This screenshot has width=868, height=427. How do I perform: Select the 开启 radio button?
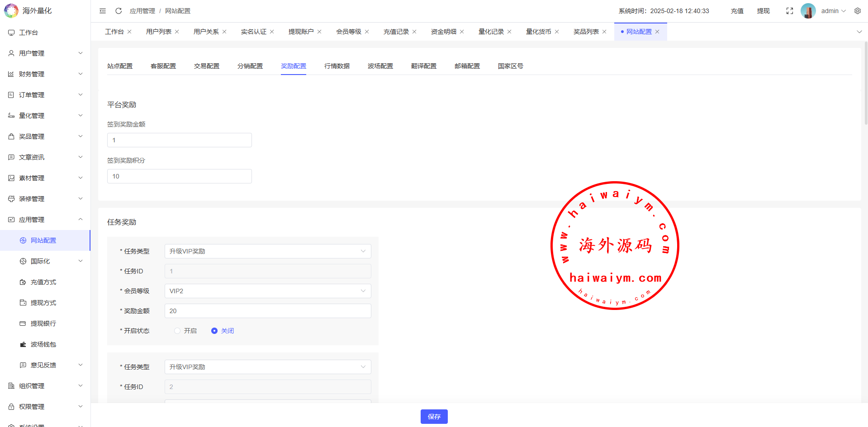[177, 331]
